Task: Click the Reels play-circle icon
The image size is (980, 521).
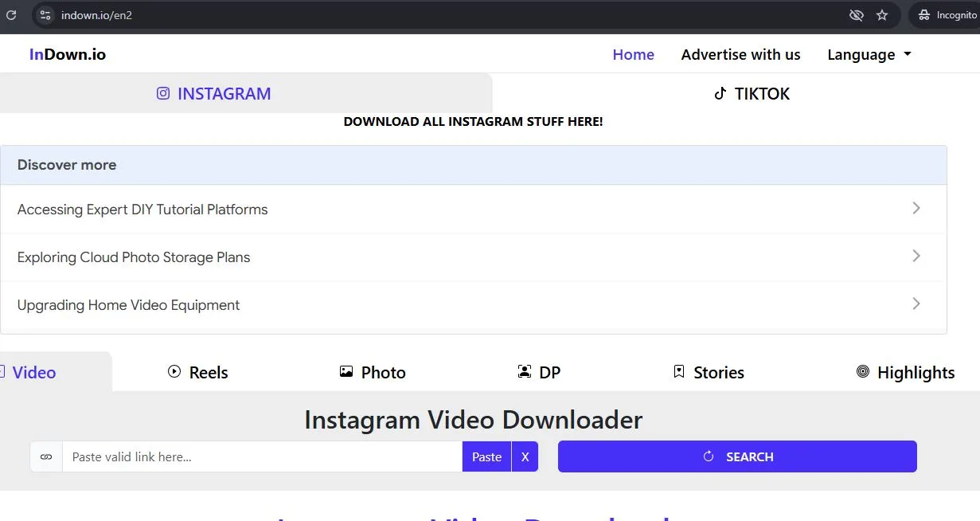Action: (x=174, y=371)
